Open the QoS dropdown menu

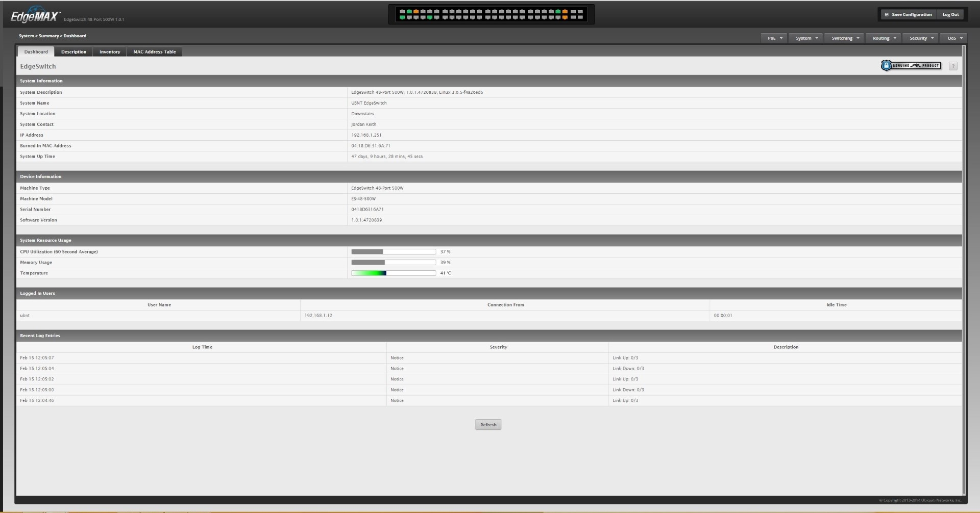[x=954, y=38]
